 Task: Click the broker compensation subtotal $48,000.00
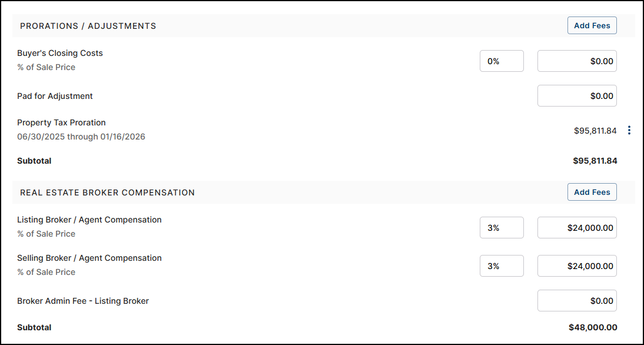pos(593,327)
